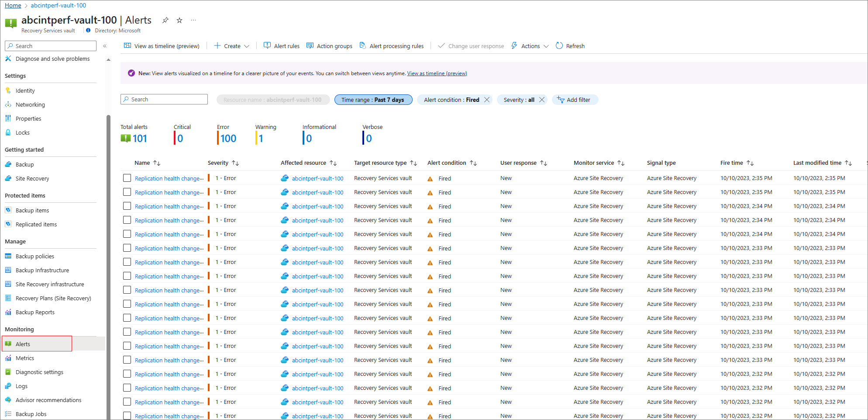
Task: Pin the vault page using pin icon
Action: 165,20
